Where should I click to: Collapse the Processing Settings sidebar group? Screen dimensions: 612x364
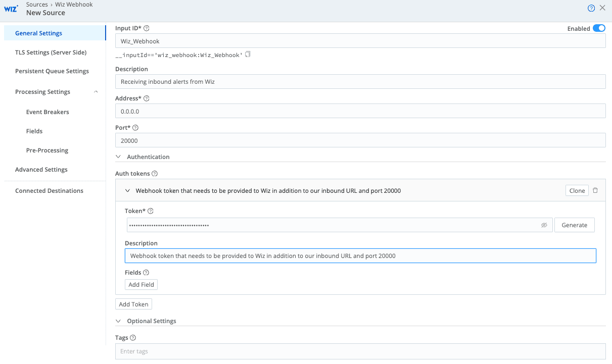click(96, 92)
